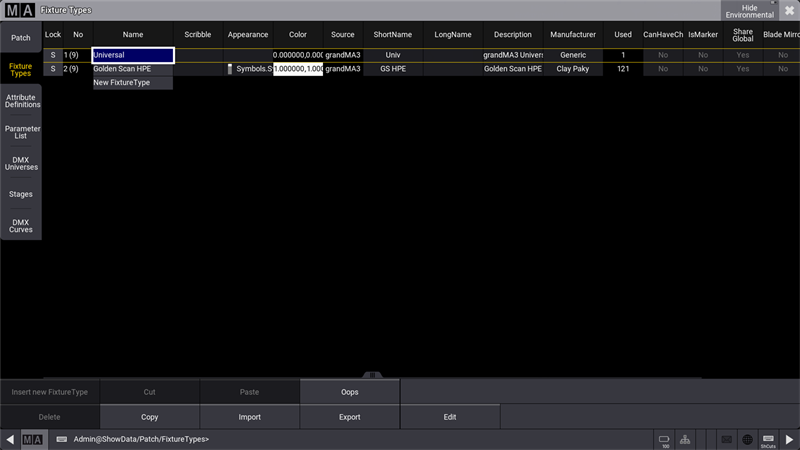Toggle Hide Environmental button

coord(749,11)
